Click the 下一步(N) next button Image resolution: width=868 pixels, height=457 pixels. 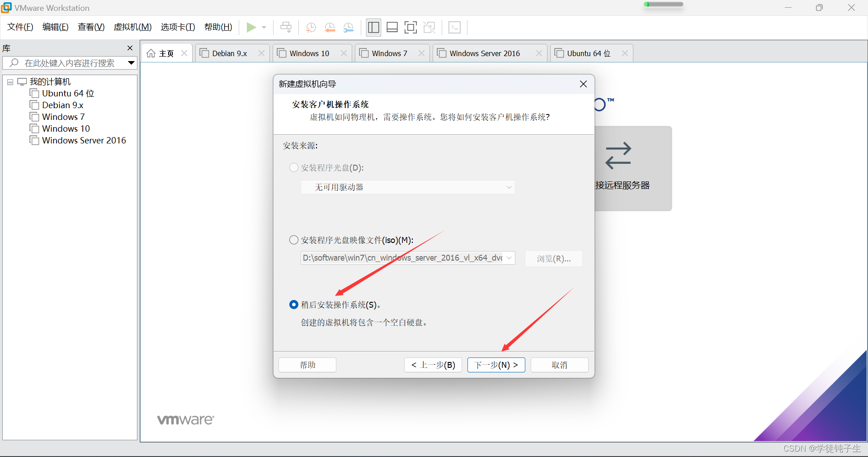click(496, 365)
